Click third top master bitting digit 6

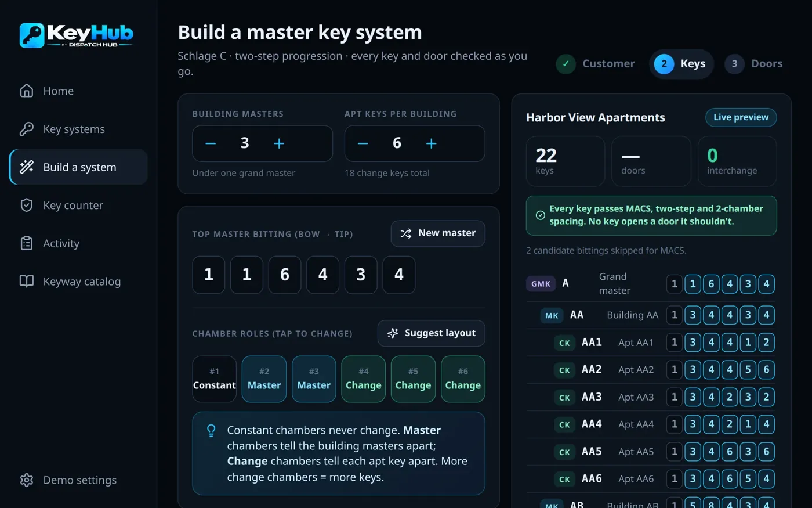pyautogui.click(x=285, y=275)
